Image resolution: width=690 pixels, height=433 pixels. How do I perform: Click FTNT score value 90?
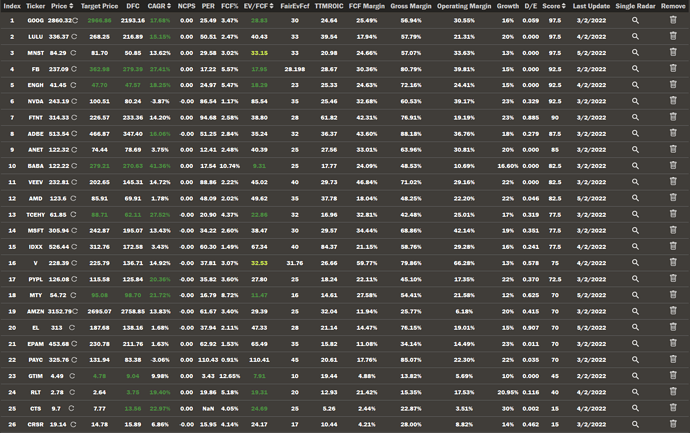[555, 117]
